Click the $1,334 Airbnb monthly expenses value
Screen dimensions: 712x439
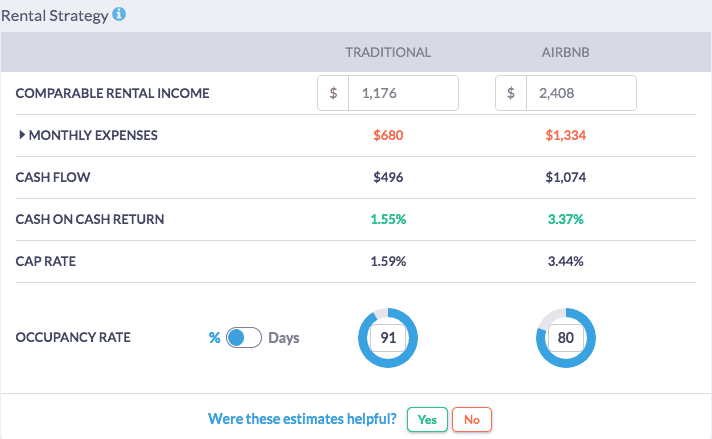click(566, 135)
